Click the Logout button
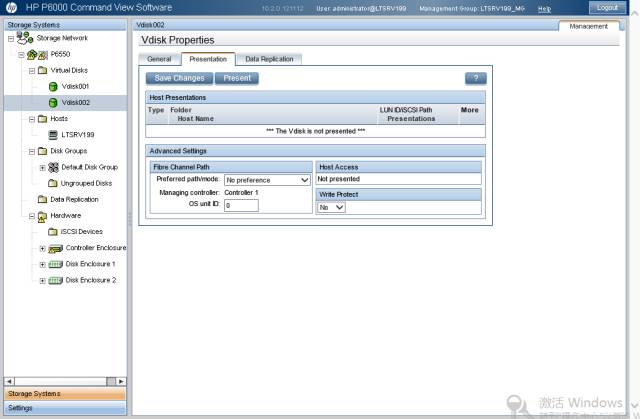640x419 pixels. click(x=607, y=8)
